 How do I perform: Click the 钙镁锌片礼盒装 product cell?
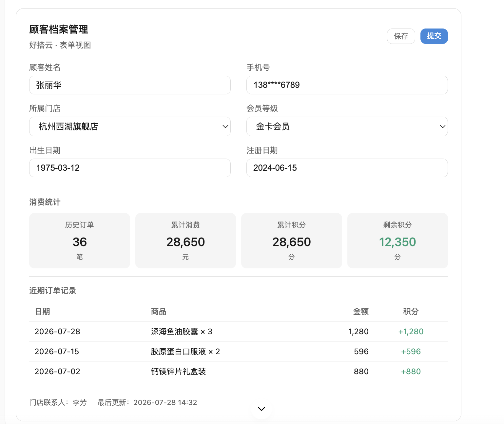click(x=178, y=372)
